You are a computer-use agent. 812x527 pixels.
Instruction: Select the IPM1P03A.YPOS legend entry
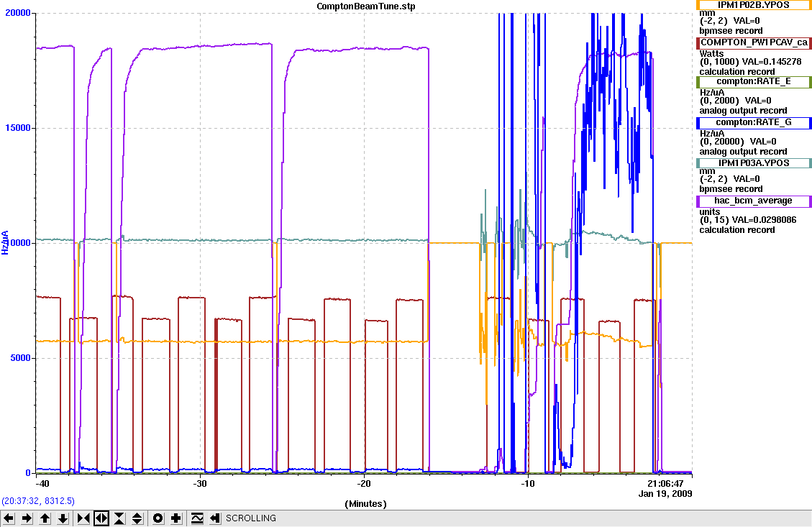(x=754, y=163)
